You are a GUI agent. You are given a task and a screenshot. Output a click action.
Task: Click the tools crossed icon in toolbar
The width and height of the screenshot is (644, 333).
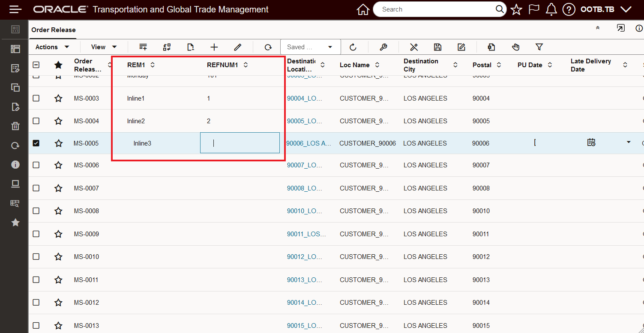pos(414,47)
